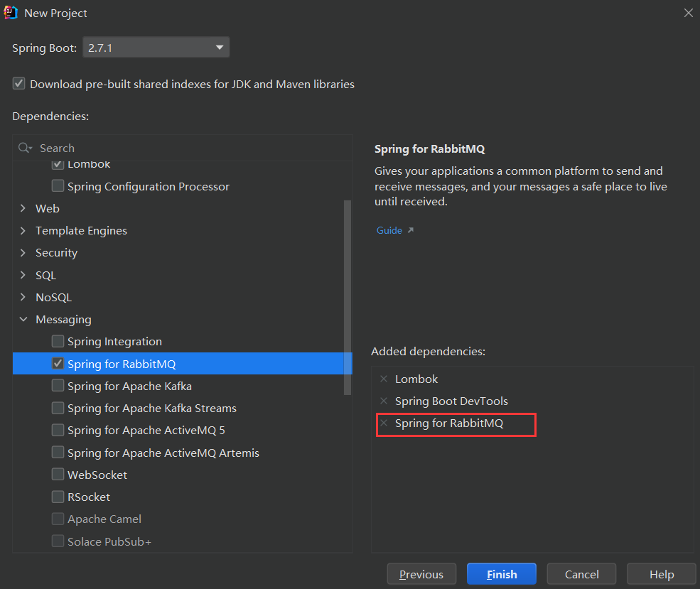Click the dependency list scrollbar

coord(348,298)
